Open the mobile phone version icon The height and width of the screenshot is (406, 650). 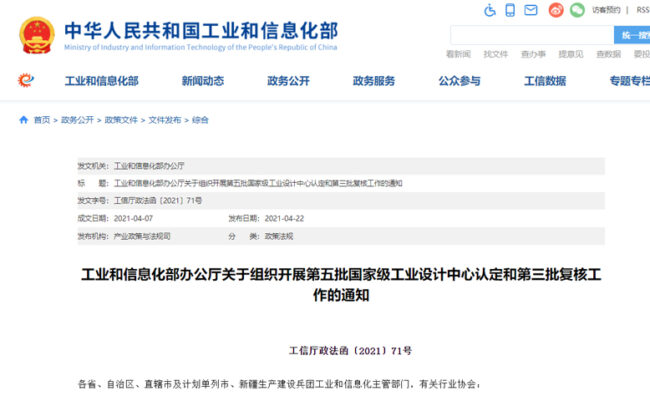pos(510,10)
